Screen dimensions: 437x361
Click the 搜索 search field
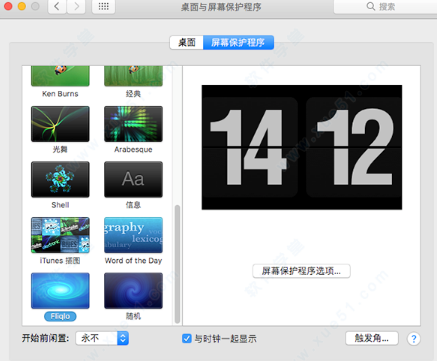point(385,7)
